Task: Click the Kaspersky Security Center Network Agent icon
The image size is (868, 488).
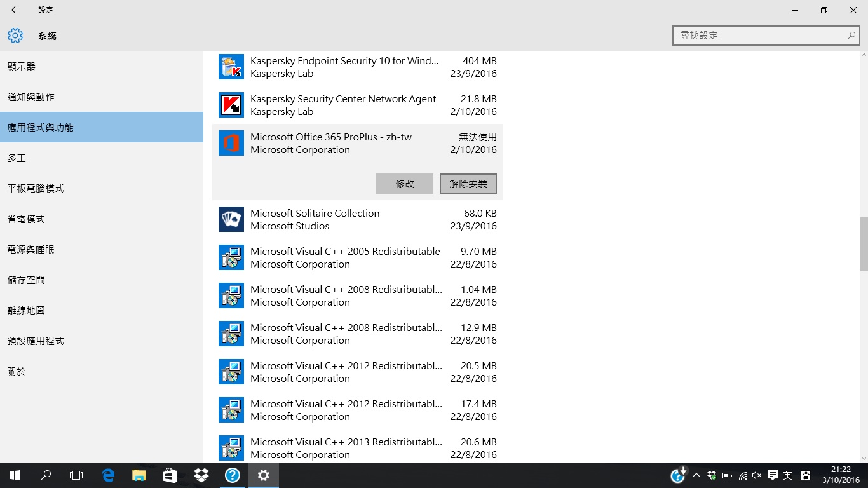Action: click(231, 105)
